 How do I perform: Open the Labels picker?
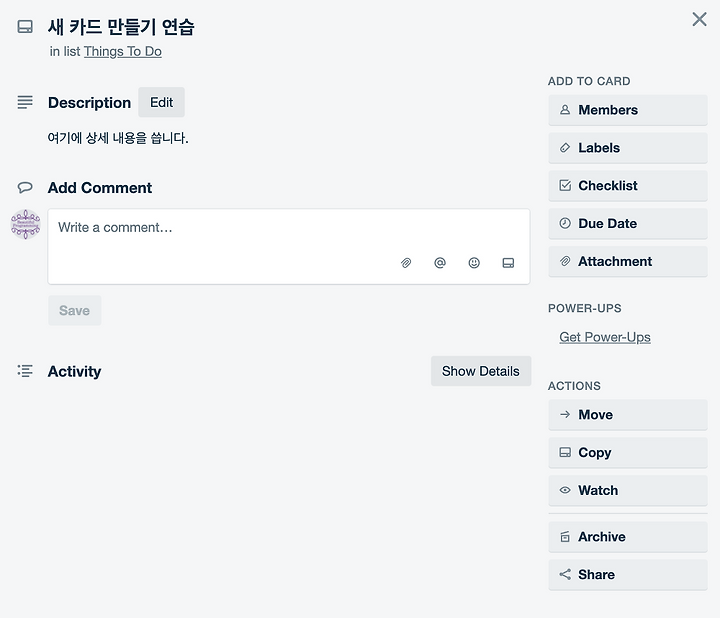628,148
